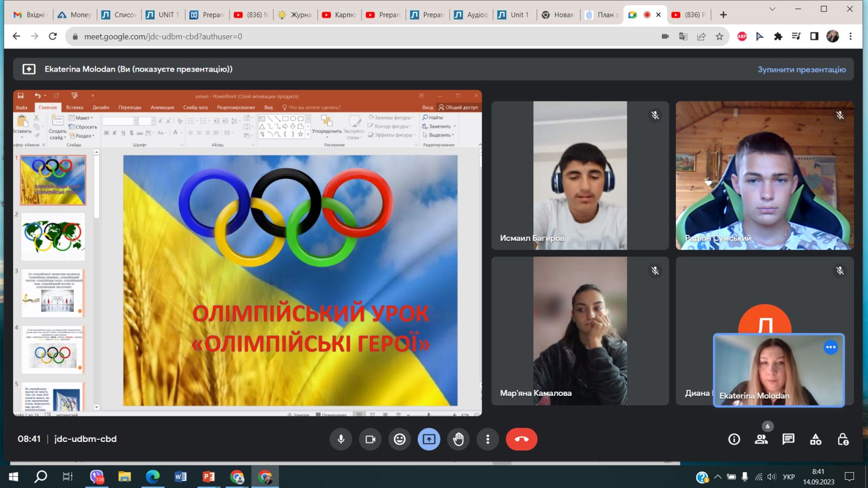
Task: Open notifications center icon
Action: pyautogui.click(x=850, y=477)
